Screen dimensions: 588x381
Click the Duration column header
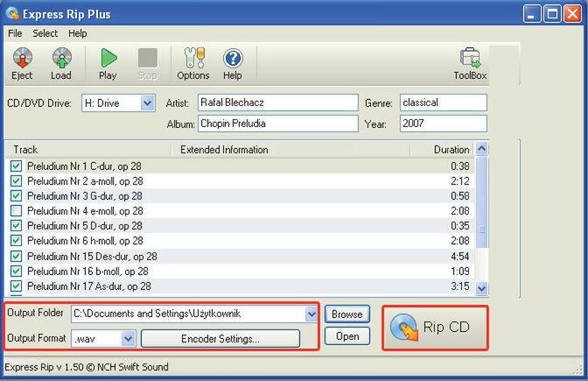point(443,150)
